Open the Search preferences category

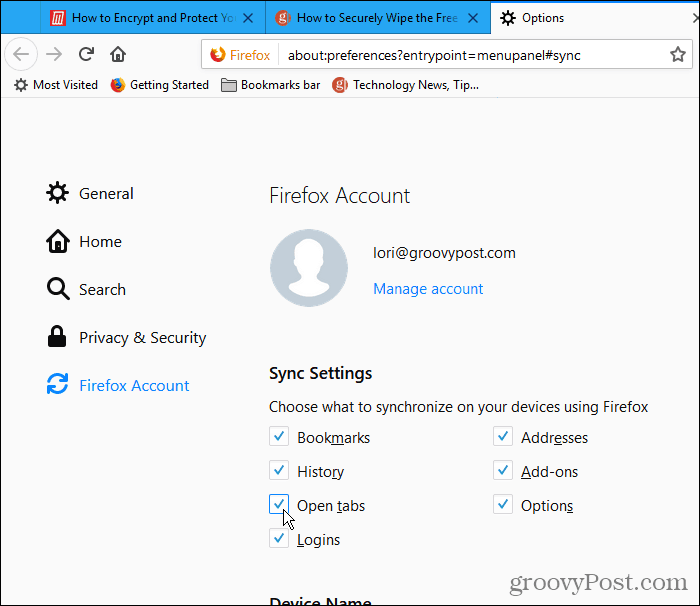86,289
